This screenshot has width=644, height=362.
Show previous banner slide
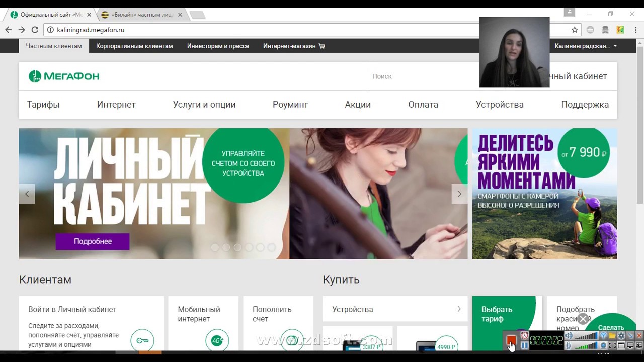point(27,194)
